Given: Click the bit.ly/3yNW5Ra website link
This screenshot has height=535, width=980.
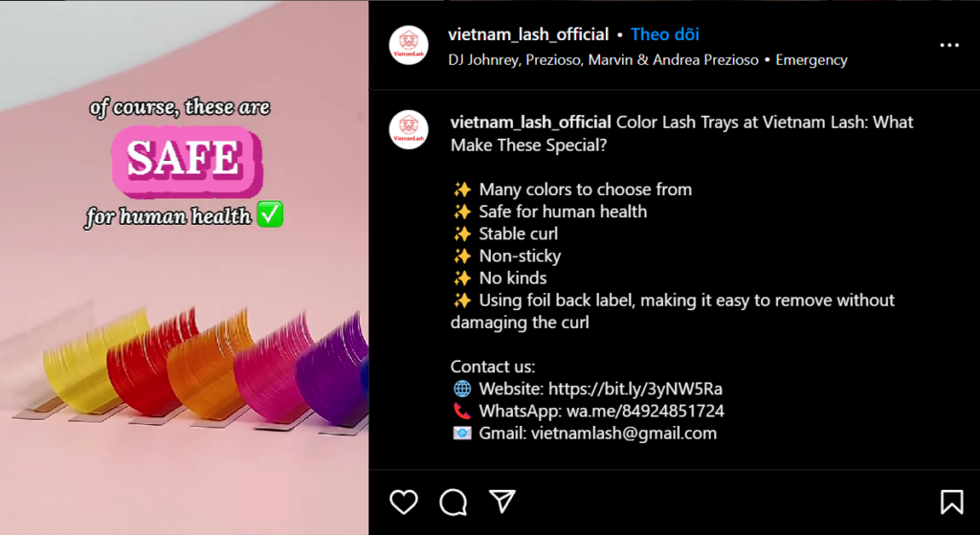Looking at the screenshot, I should click(x=635, y=390).
